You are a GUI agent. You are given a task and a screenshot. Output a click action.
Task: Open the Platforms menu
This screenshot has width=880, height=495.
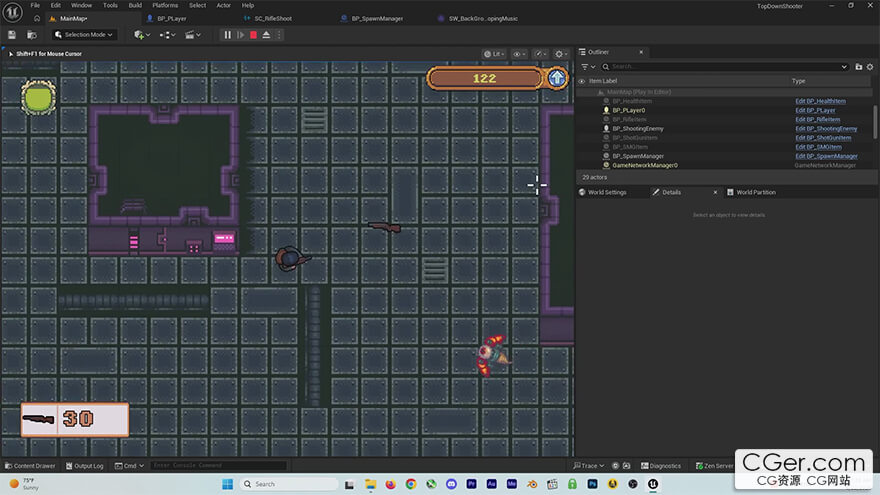tap(165, 5)
